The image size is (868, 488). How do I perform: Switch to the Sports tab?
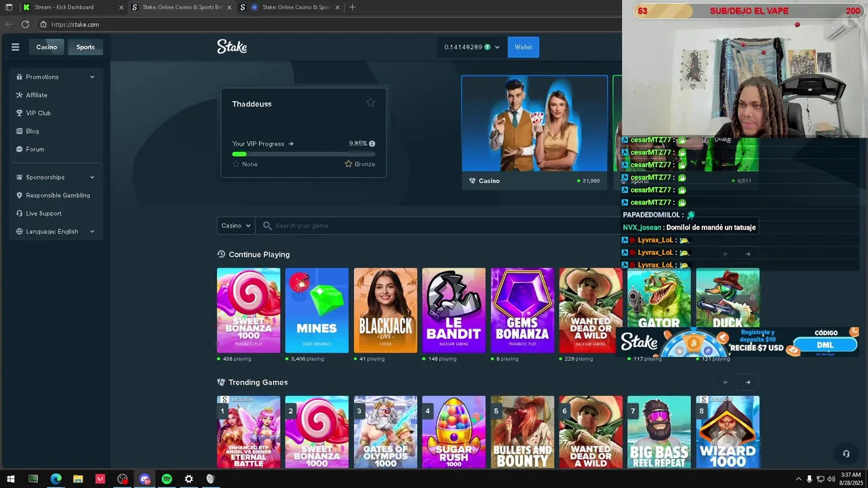85,47
